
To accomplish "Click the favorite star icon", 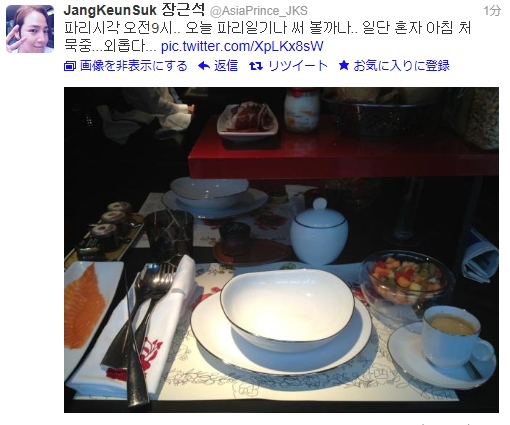I will pyautogui.click(x=344, y=65).
